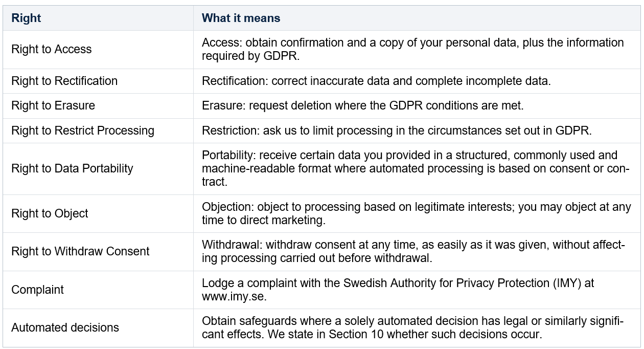Viewport: 644px width, 349px height.
Task: Open the www.imy.se link
Action: point(233,296)
